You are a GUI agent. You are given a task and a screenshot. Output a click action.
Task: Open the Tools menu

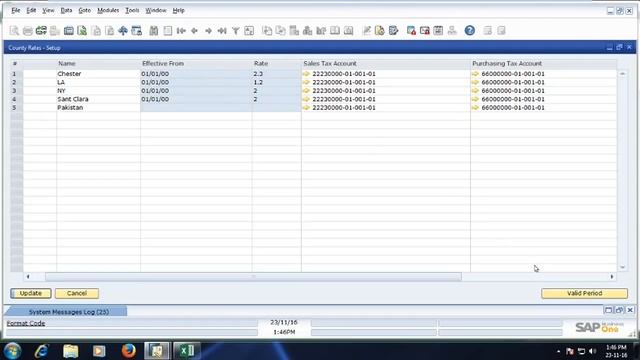pos(132,10)
